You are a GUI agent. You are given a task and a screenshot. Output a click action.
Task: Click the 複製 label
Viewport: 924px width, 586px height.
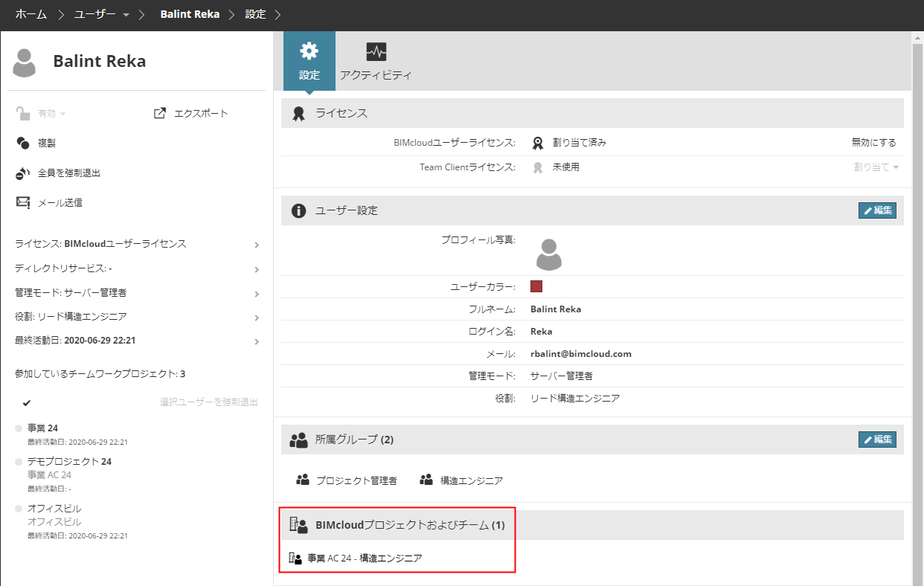47,143
